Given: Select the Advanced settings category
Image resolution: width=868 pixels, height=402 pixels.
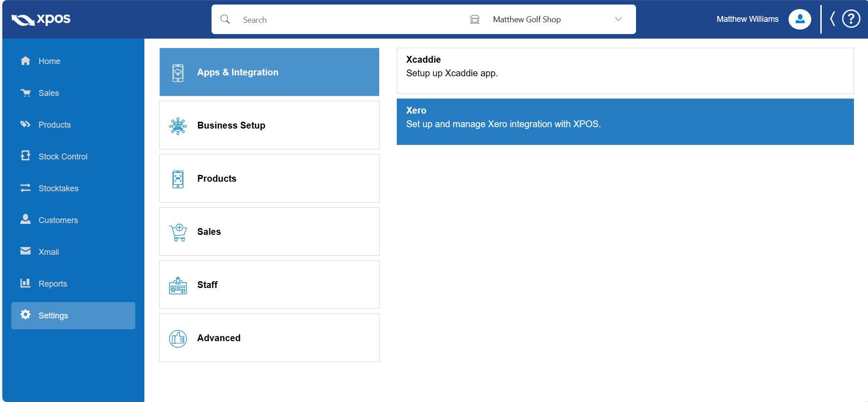Looking at the screenshot, I should 269,337.
